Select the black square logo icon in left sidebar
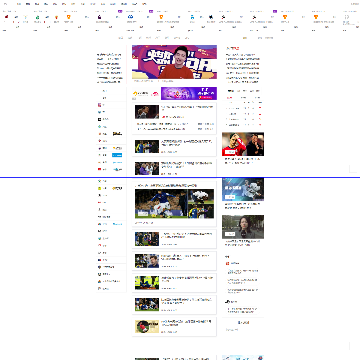Image resolution: width=360 pixels, height=360 pixels. tap(99, 119)
